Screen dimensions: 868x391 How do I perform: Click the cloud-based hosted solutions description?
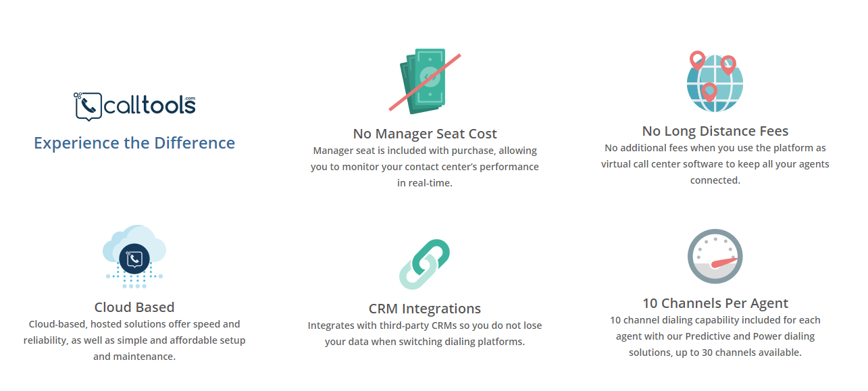tap(134, 340)
